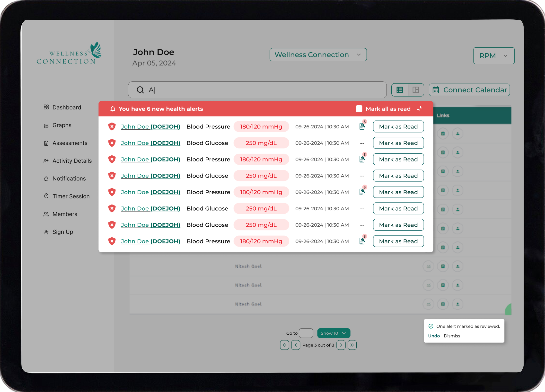Viewport: 545px width, 392px height.
Task: Open Notifications in the sidebar
Action: click(x=69, y=178)
